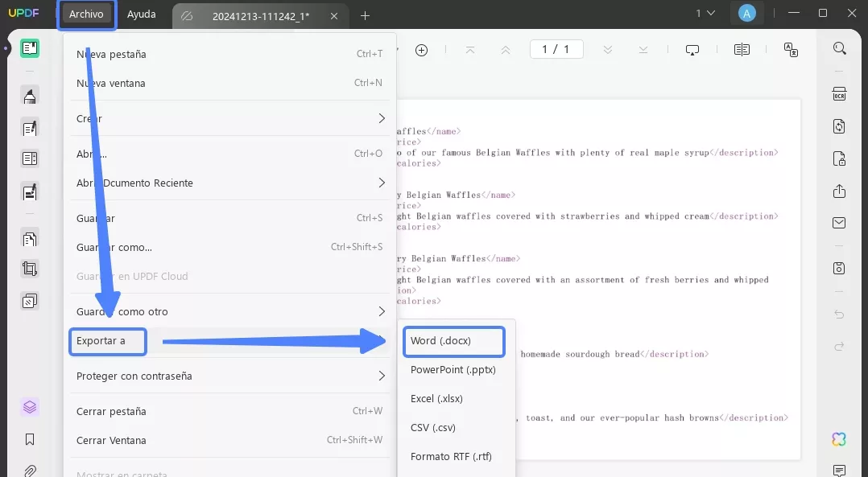Open the Archivo menu

tap(86, 14)
